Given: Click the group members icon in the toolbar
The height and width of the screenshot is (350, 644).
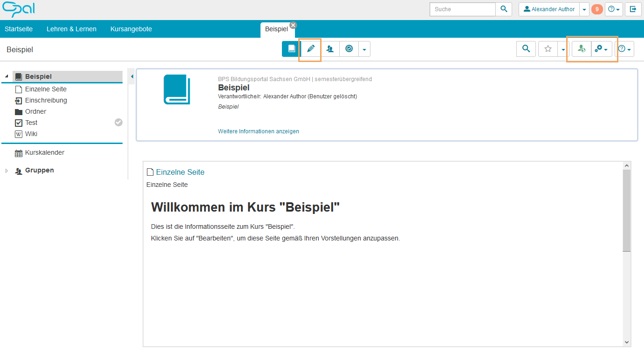Looking at the screenshot, I should pos(330,48).
